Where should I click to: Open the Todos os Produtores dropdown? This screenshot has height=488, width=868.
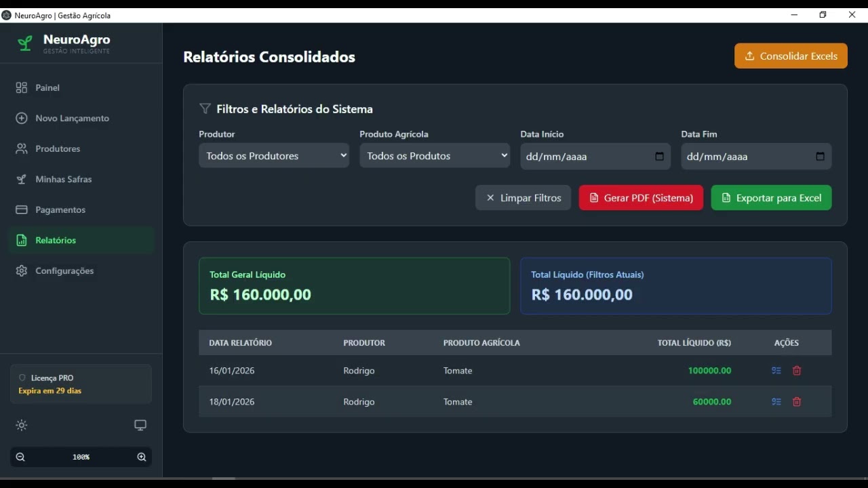click(x=274, y=156)
